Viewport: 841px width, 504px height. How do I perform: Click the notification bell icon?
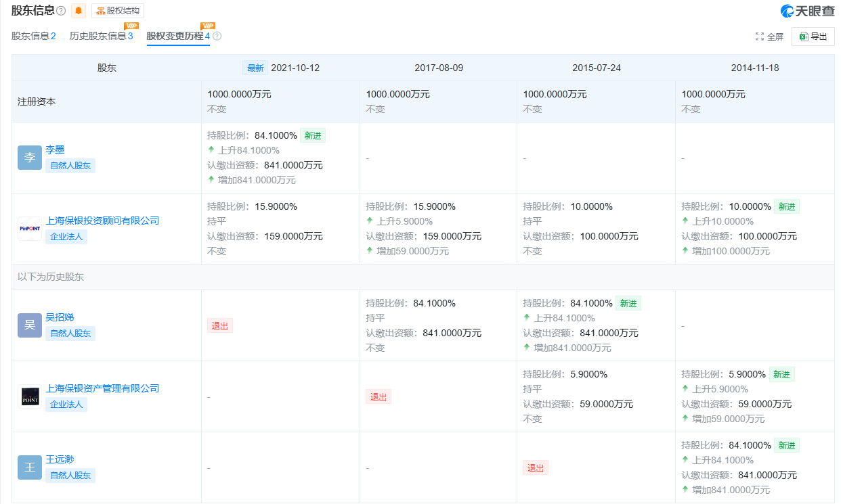77,10
